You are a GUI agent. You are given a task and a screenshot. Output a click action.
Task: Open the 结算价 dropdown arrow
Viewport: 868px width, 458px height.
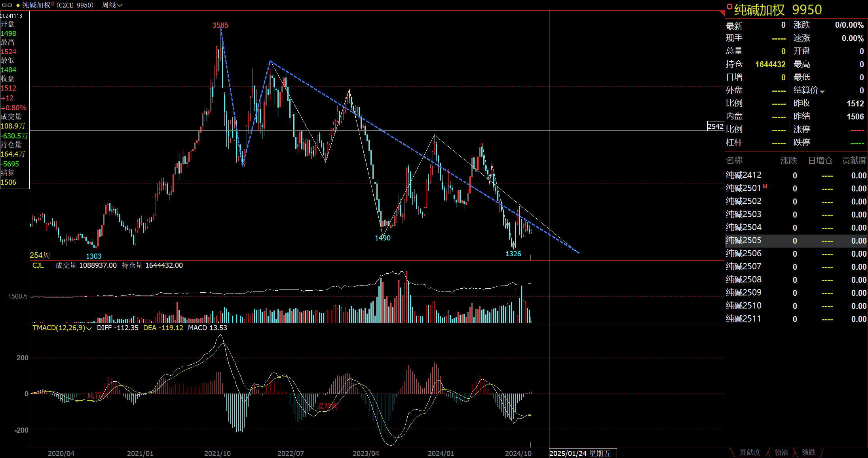822,91
